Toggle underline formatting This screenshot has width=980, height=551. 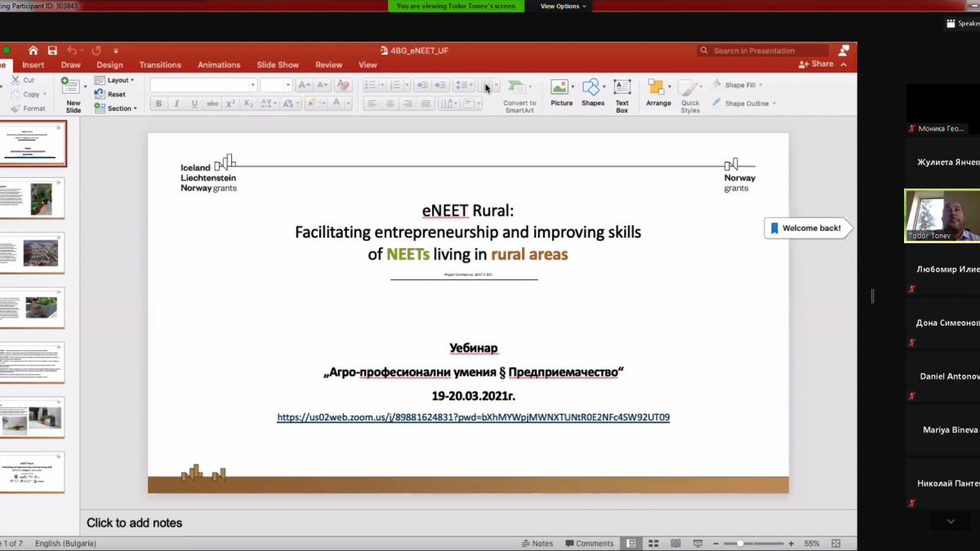pos(194,104)
